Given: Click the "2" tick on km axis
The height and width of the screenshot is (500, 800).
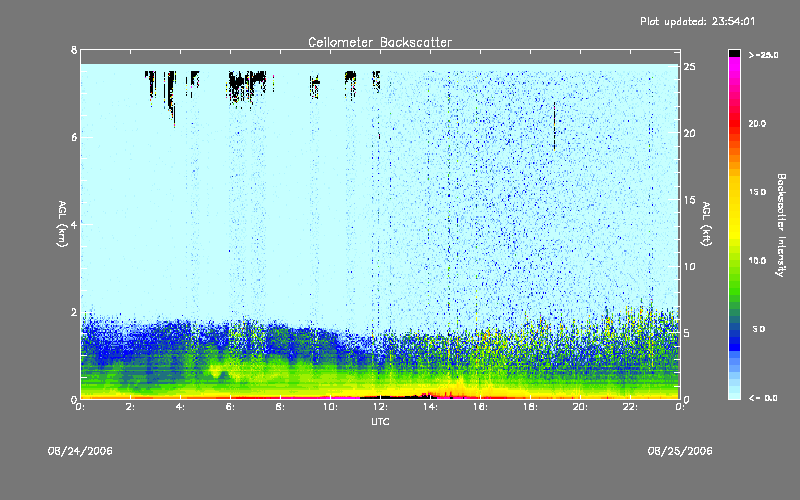Looking at the screenshot, I should coord(74,312).
